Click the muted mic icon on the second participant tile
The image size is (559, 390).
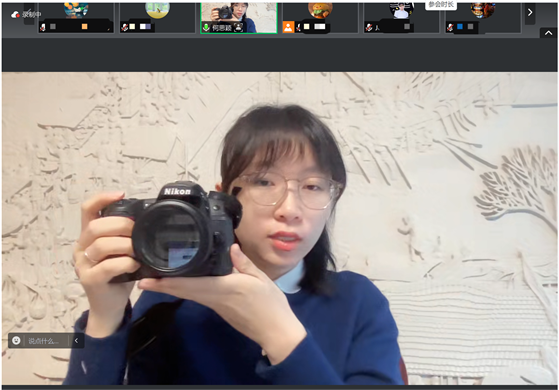click(x=125, y=27)
